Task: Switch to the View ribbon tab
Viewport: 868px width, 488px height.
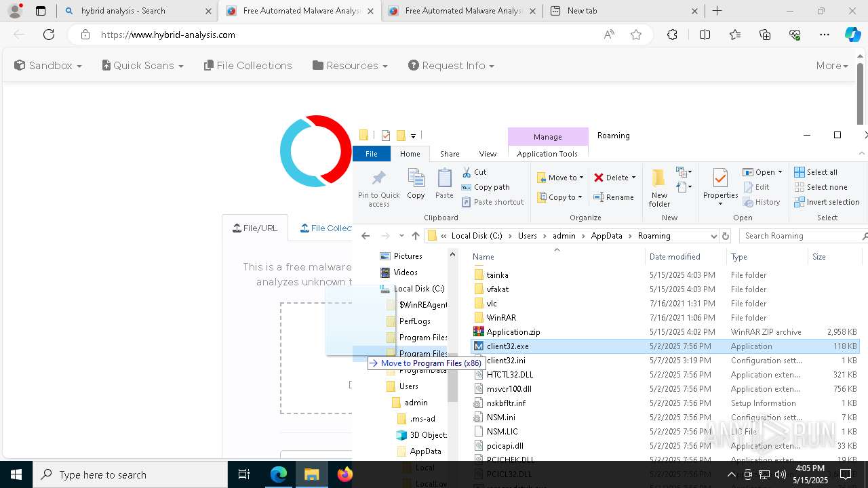Action: pyautogui.click(x=488, y=154)
